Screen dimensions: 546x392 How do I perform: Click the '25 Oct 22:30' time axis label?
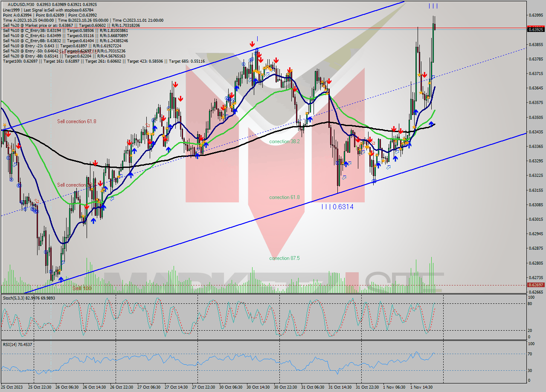pos(40,387)
